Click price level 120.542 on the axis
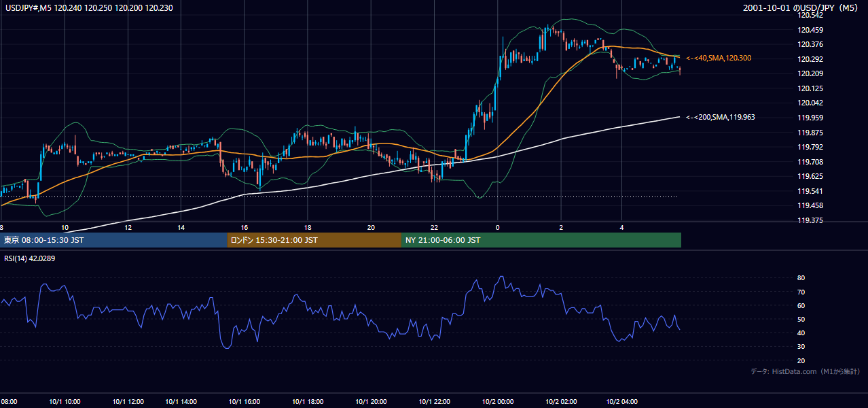Viewport: 868px width, 408px height. point(810,15)
